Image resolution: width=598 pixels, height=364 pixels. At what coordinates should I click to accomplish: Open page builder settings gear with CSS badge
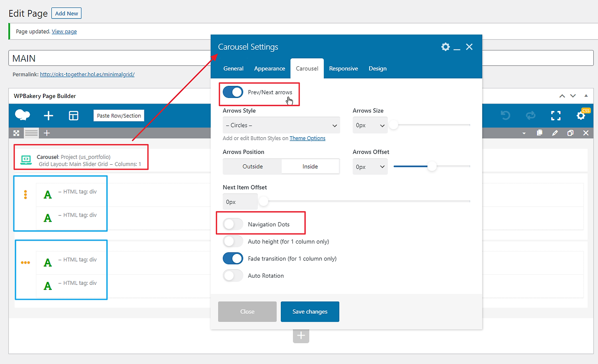click(581, 115)
